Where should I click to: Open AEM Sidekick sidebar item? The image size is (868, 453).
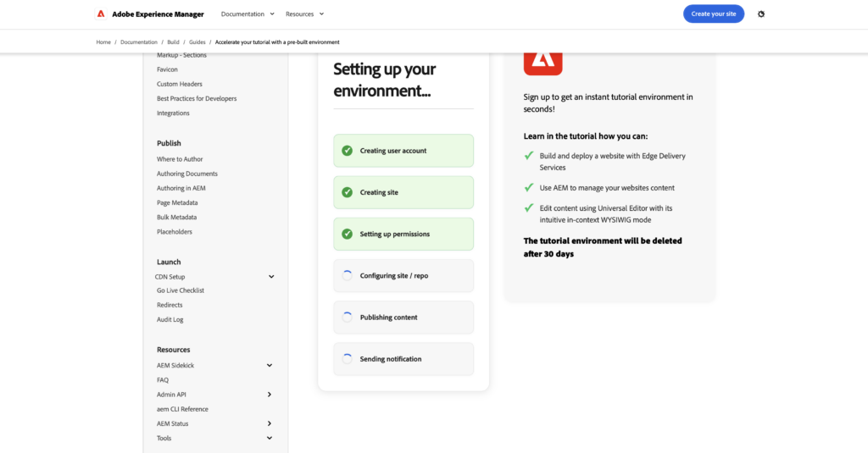click(175, 366)
